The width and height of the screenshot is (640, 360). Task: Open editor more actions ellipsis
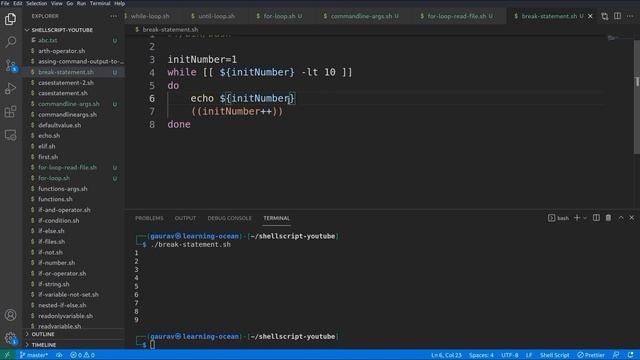630,16
